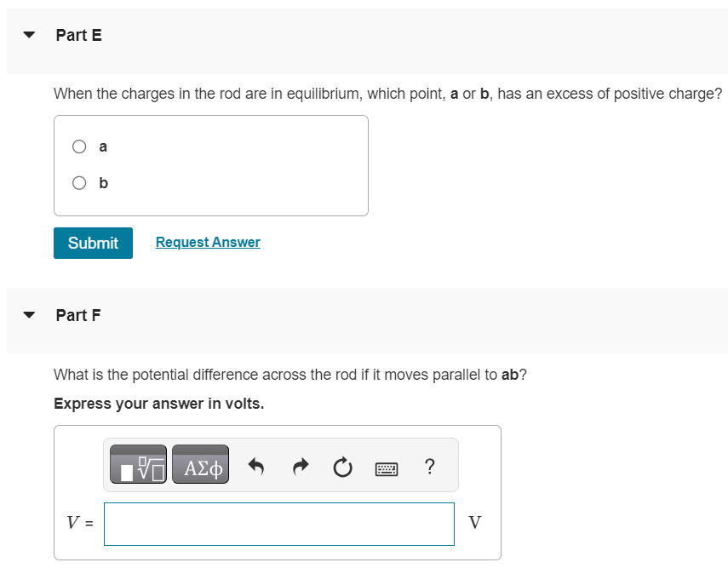Click the label text for option a
Viewport: 728px width, 568px height.
point(103,146)
